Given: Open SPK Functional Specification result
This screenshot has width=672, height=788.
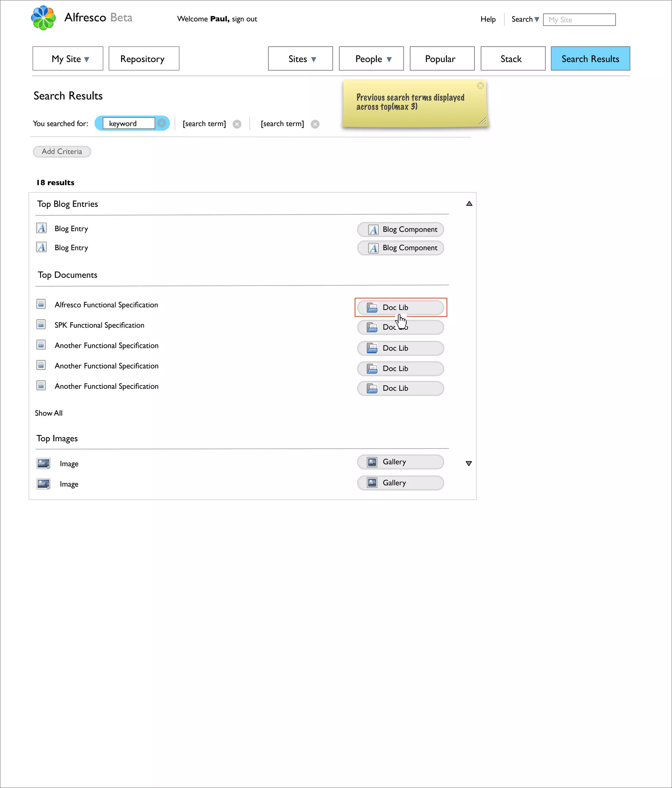Looking at the screenshot, I should (x=99, y=325).
